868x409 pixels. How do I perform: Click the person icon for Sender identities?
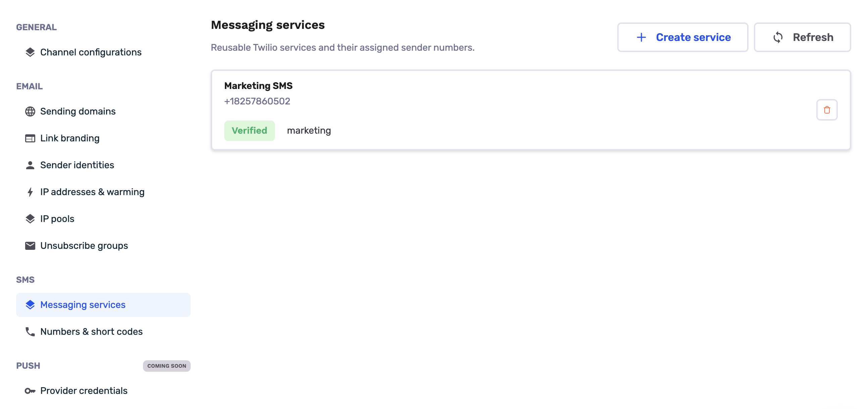[30, 165]
